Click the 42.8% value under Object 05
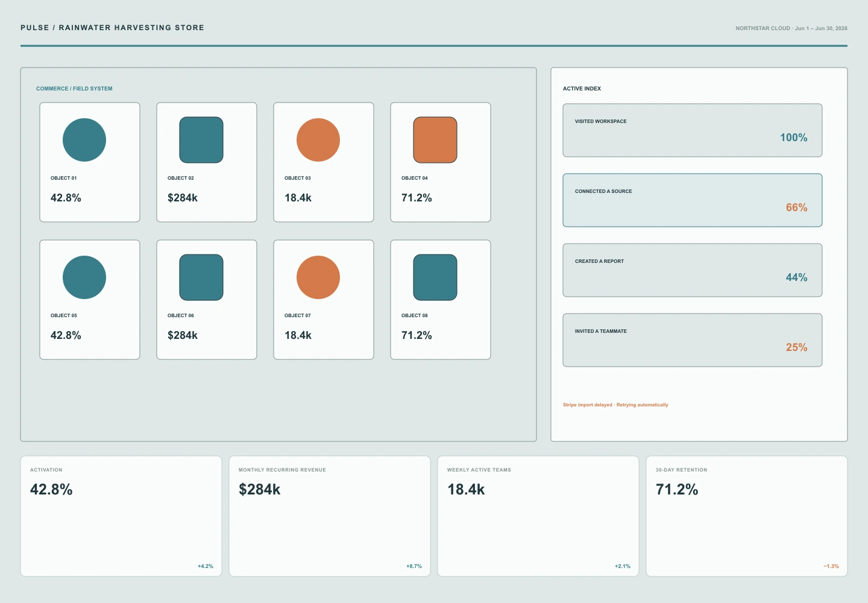This screenshot has height=603, width=868. (x=66, y=335)
